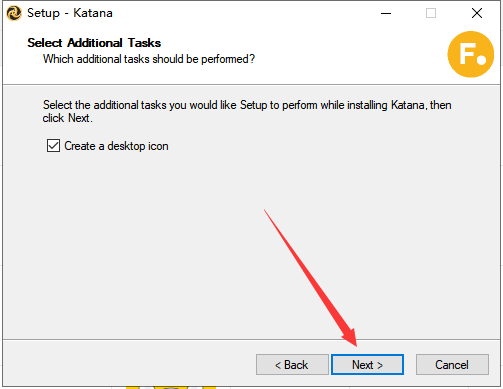Click the red arrow annotation
The width and height of the screenshot is (503, 389).
point(311,278)
